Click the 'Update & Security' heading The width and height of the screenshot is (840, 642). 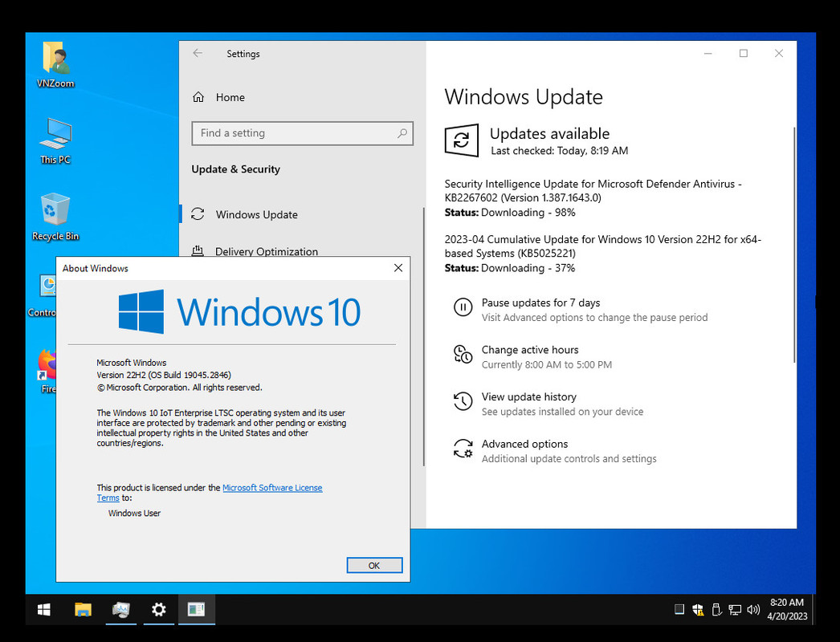[x=236, y=169]
